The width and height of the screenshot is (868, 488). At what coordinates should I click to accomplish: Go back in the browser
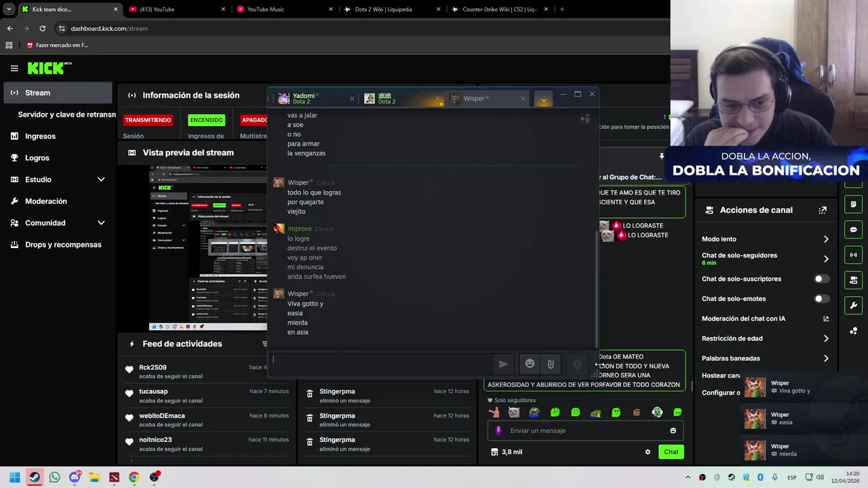coord(9,28)
